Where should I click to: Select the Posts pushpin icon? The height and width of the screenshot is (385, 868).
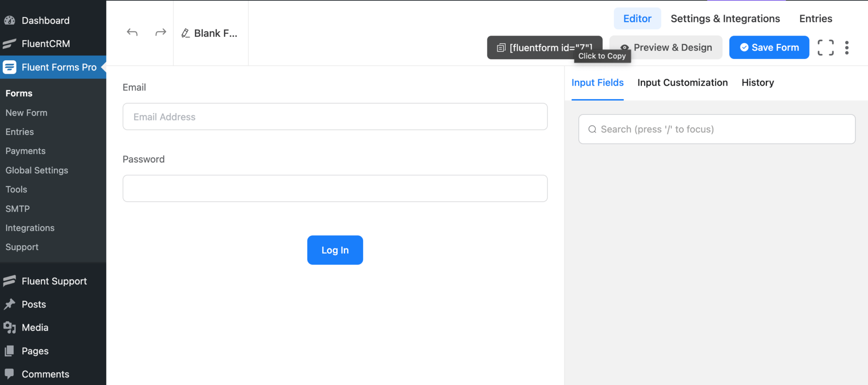(10, 304)
